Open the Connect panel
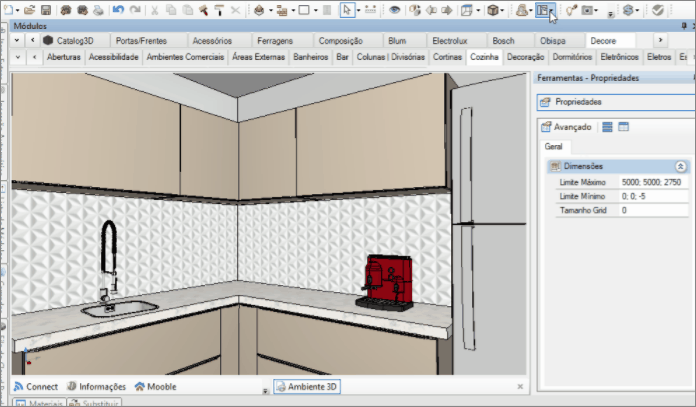This screenshot has height=407, width=696. [36, 387]
